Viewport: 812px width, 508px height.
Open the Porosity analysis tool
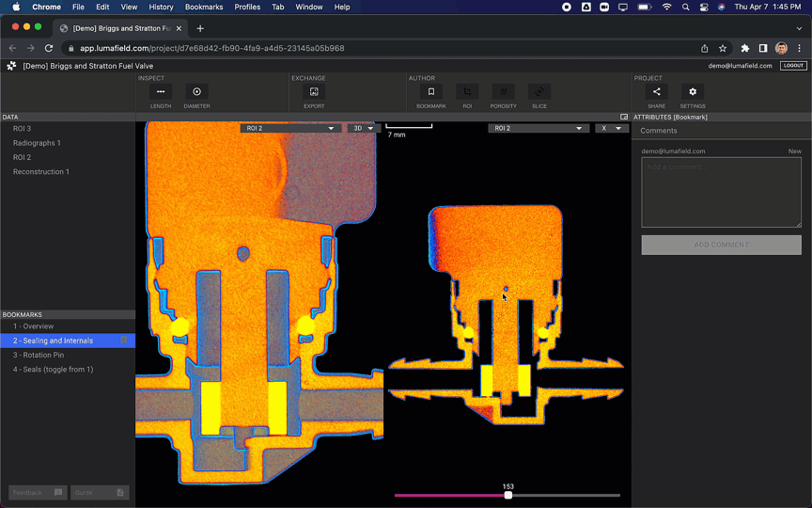coord(503,92)
